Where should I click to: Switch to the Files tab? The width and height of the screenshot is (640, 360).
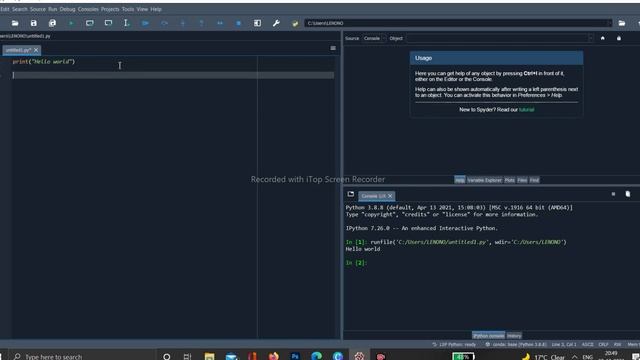522,180
